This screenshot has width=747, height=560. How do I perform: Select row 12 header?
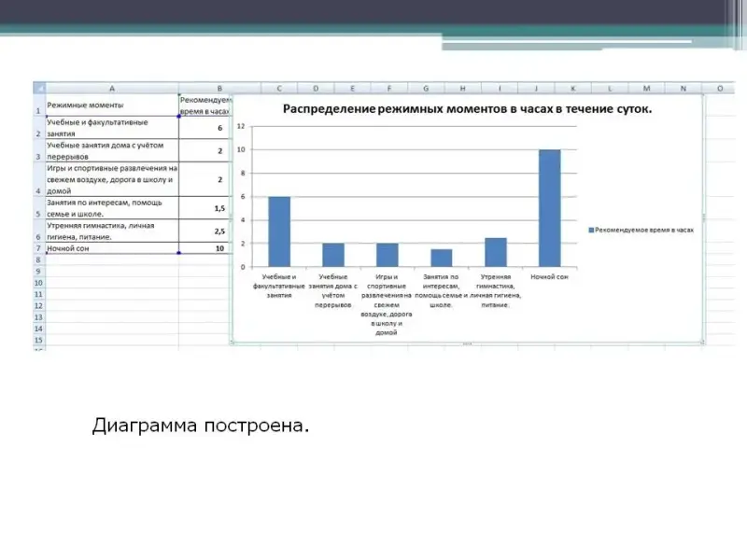coord(39,306)
